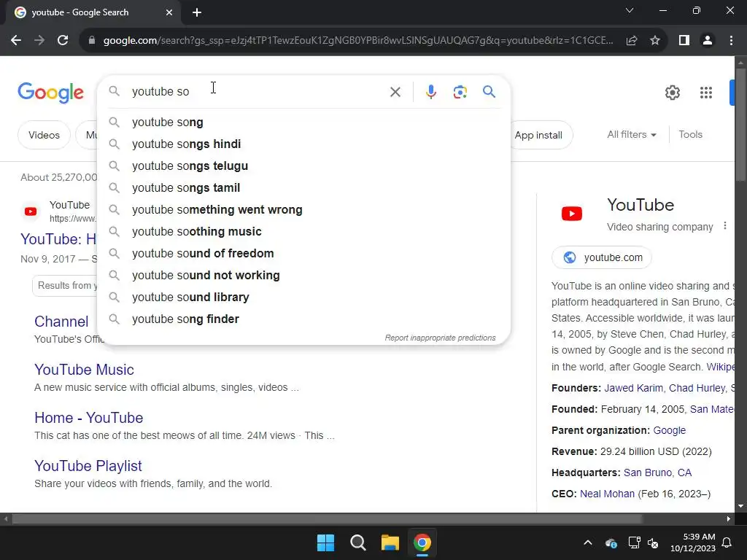This screenshot has height=560, width=747.
Task: Open the clock and date in taskbar
Action: [x=693, y=542]
